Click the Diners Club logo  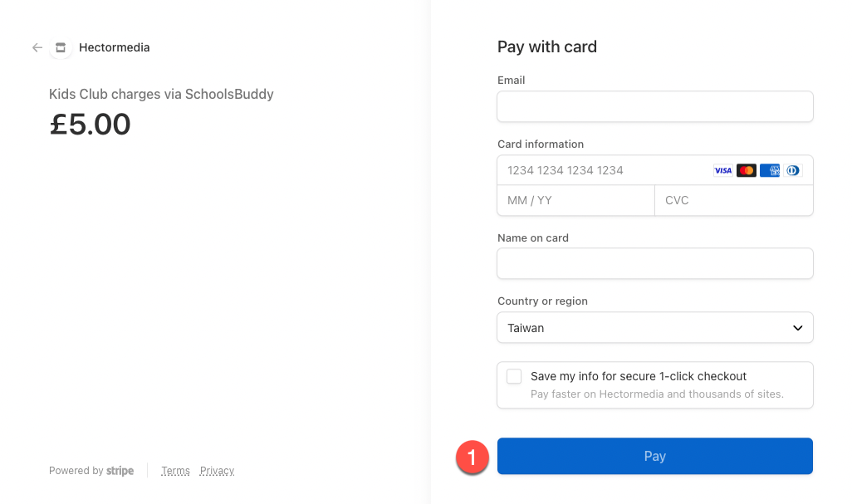793,170
